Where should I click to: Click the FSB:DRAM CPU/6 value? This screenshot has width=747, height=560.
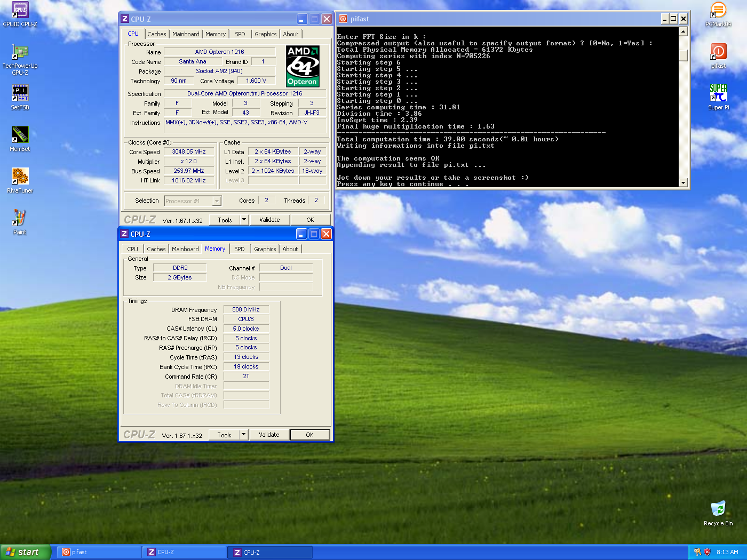(x=246, y=319)
